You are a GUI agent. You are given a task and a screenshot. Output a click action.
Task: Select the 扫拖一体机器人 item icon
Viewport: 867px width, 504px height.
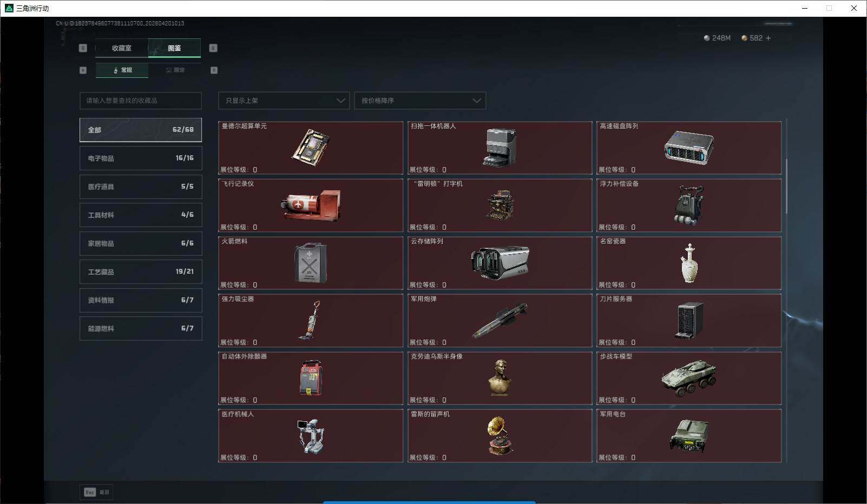point(500,148)
